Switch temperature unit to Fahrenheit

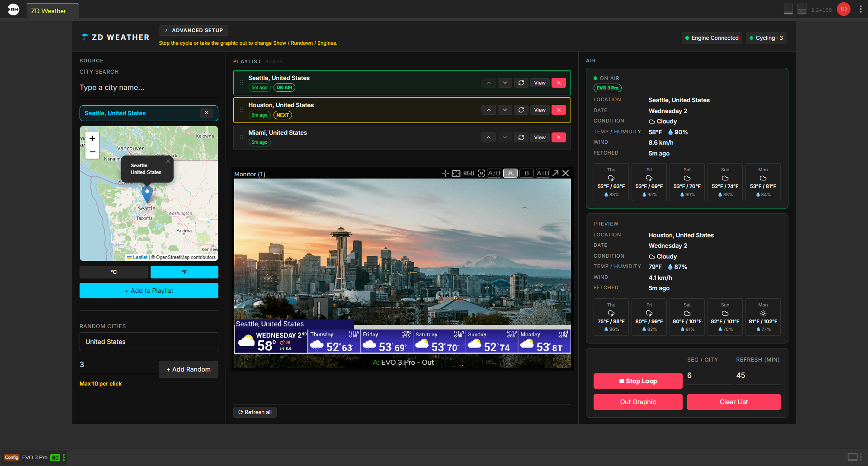(x=184, y=272)
